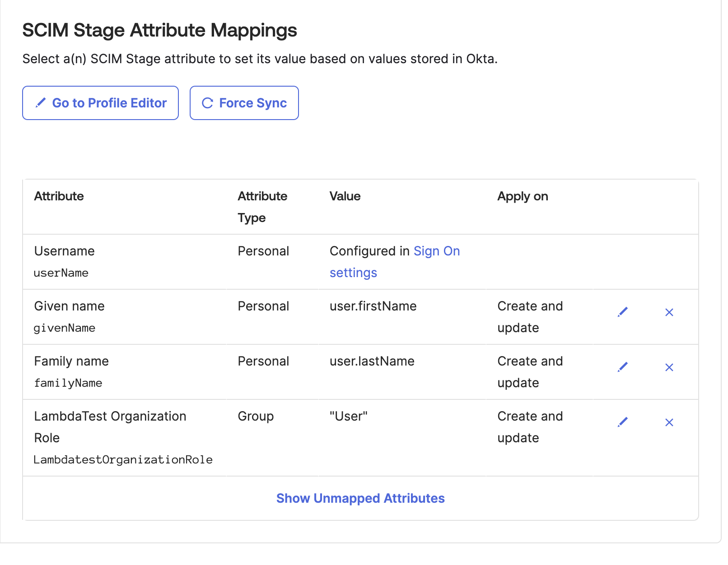Click the refresh icon beside Force Sync
The image size is (728, 565).
coord(207,103)
